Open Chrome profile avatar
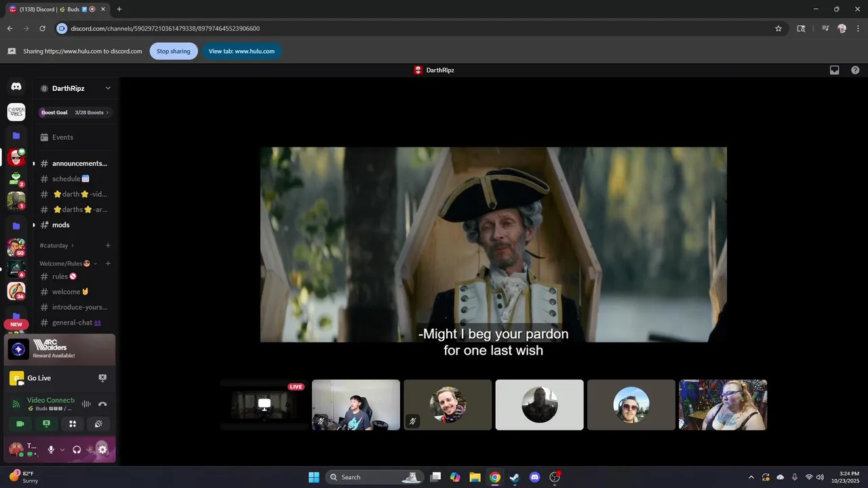 [x=842, y=28]
